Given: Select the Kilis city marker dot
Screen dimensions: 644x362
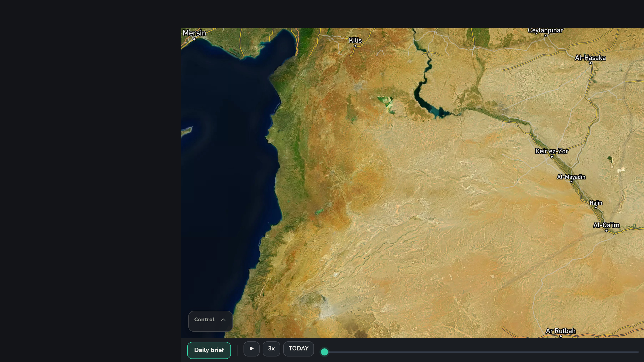Looking at the screenshot, I should pyautogui.click(x=355, y=46).
